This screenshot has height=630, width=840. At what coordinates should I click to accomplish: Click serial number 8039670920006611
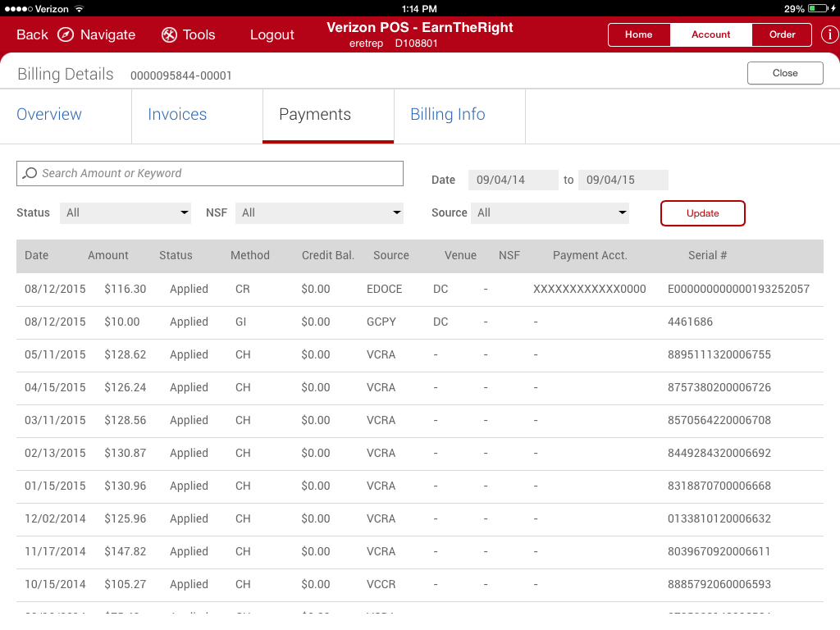pyautogui.click(x=719, y=552)
